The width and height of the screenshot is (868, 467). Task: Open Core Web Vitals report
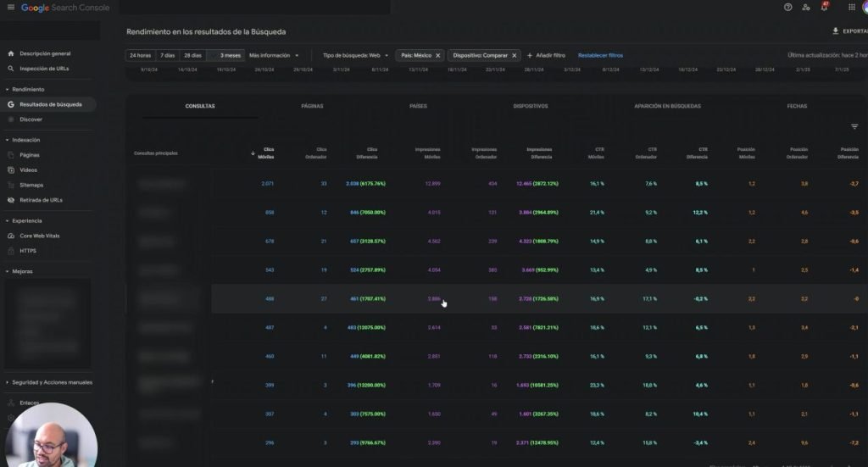39,236
